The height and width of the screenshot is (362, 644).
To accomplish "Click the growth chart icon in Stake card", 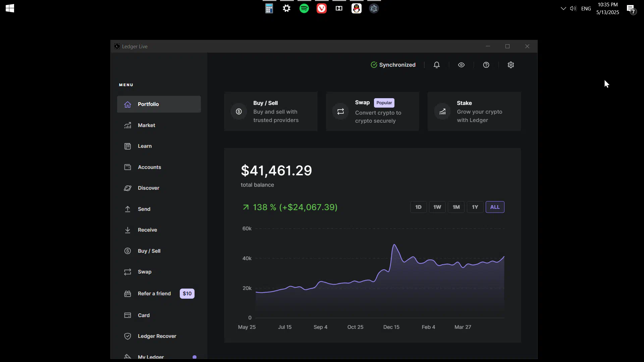I will point(442,111).
